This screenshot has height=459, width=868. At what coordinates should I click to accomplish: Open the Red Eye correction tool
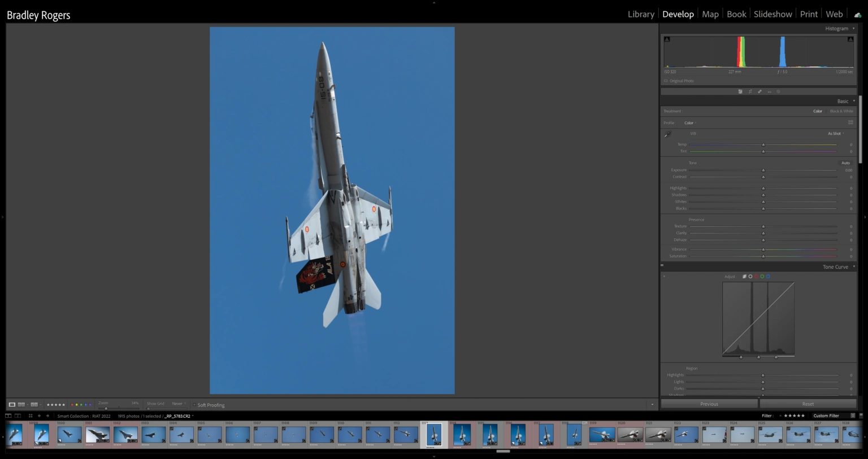[x=769, y=91]
